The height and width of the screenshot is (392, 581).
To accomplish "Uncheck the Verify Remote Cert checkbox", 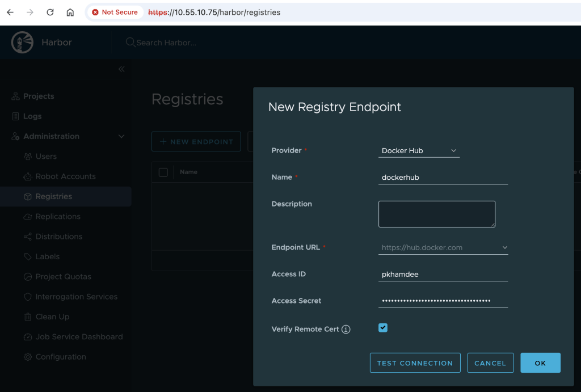I will point(383,328).
